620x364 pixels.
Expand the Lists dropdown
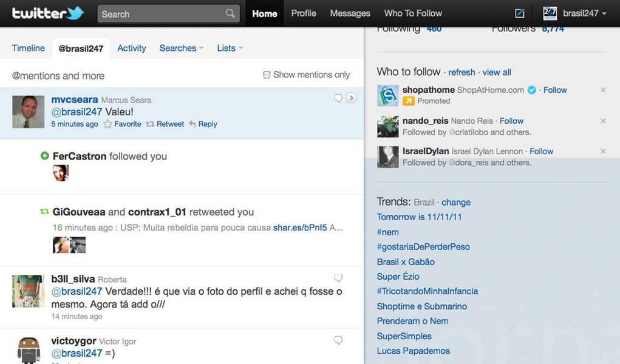click(x=230, y=48)
